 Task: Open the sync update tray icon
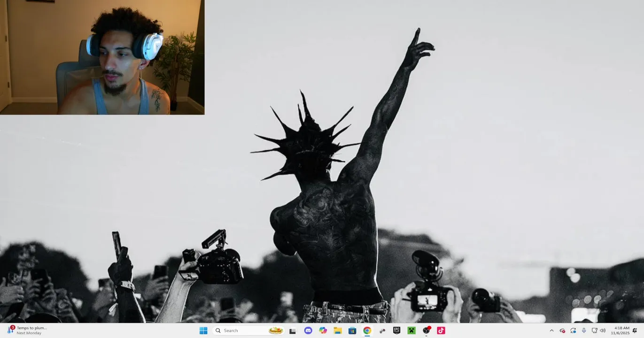click(573, 330)
